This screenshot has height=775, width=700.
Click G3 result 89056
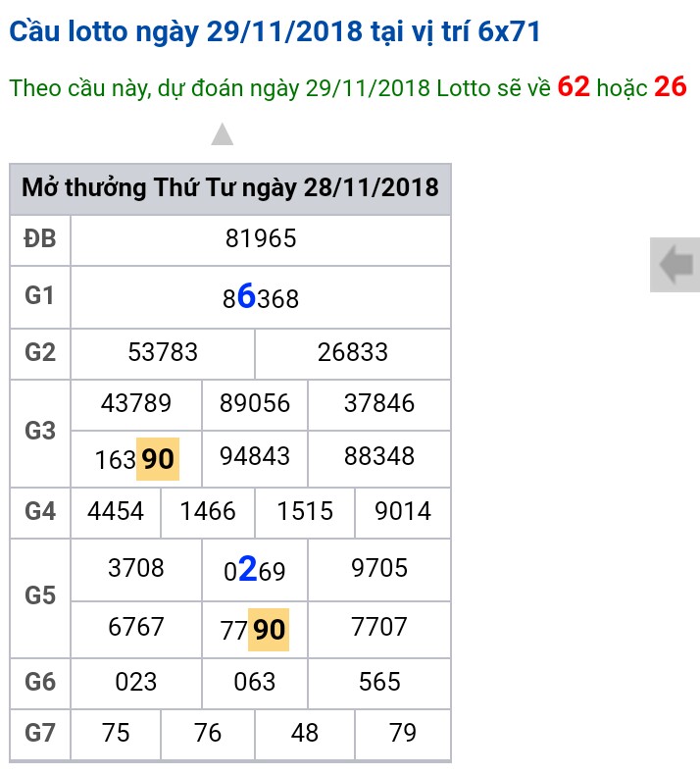click(254, 403)
